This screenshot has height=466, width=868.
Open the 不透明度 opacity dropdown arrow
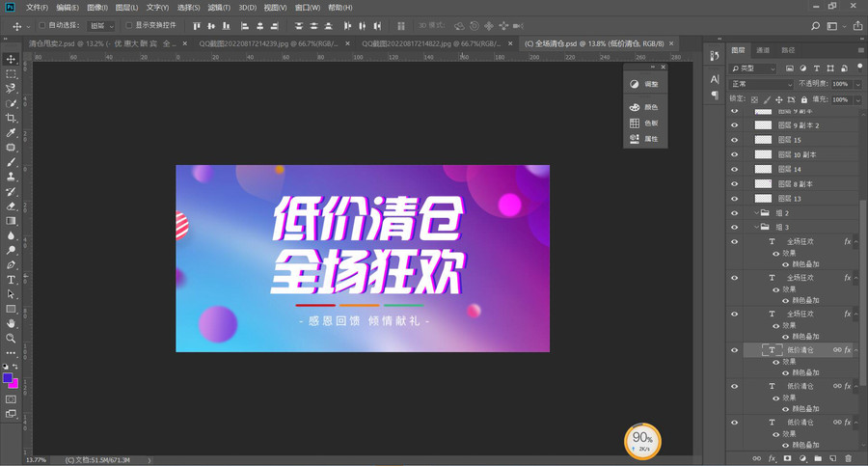857,84
